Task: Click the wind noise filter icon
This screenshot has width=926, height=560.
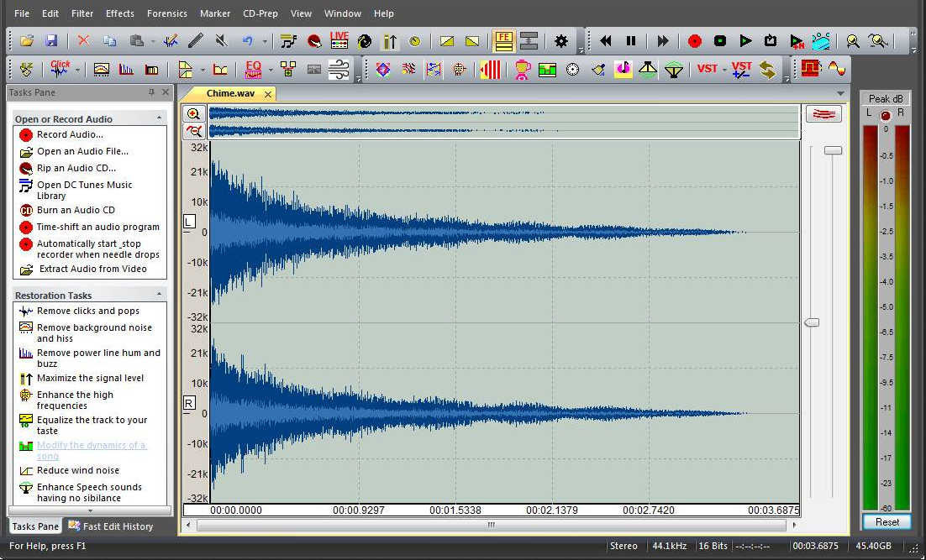Action: tap(339, 69)
